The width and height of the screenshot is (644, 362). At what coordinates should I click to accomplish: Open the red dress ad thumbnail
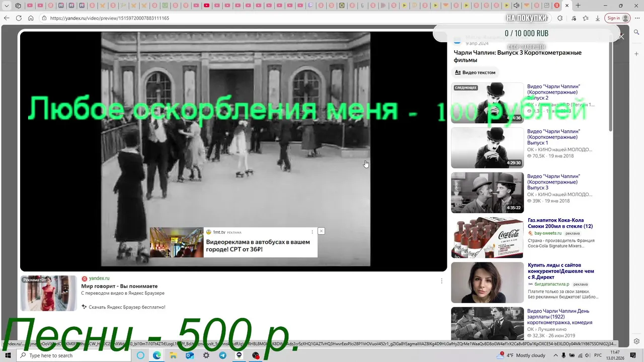[49, 293]
